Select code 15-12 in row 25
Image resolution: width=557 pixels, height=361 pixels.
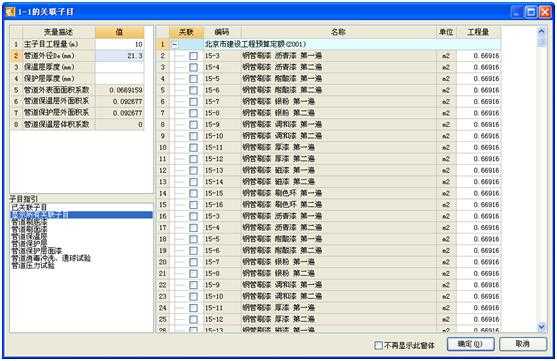point(214,319)
